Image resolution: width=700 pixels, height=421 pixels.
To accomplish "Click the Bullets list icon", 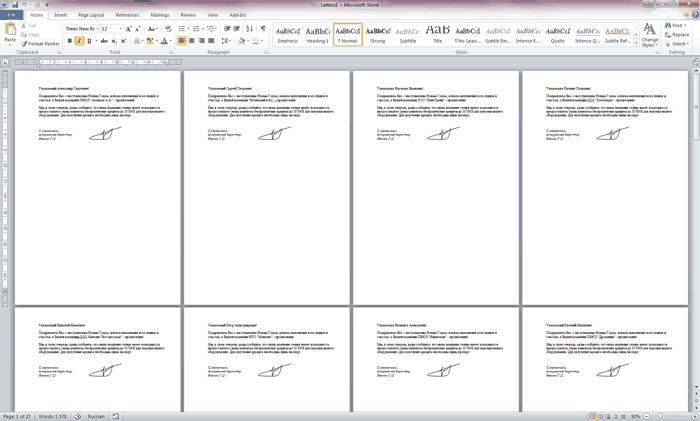I will point(182,29).
